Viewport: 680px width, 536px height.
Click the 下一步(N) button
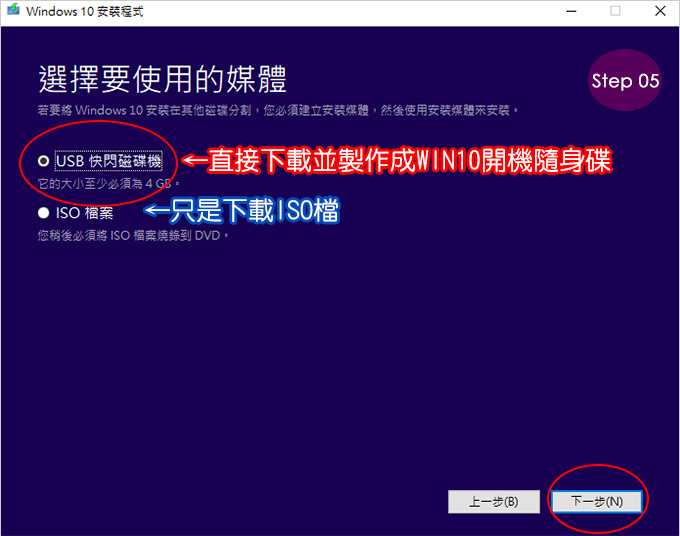pyautogui.click(x=597, y=501)
